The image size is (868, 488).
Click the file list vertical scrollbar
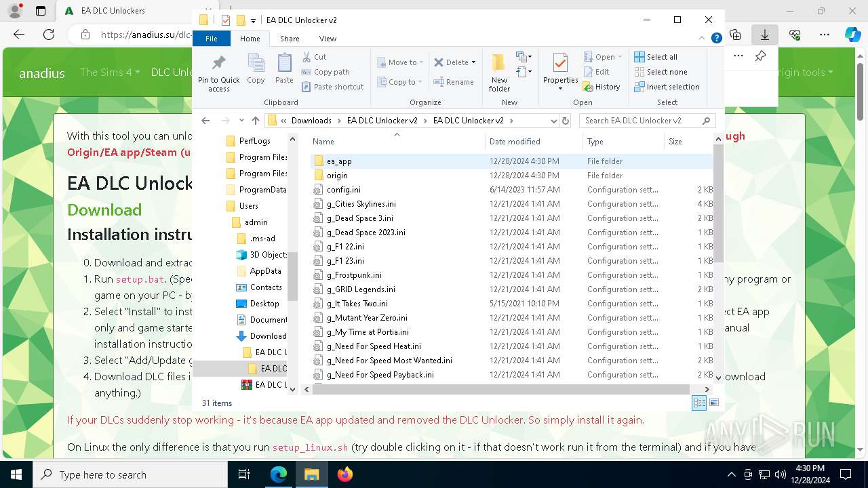point(718,203)
